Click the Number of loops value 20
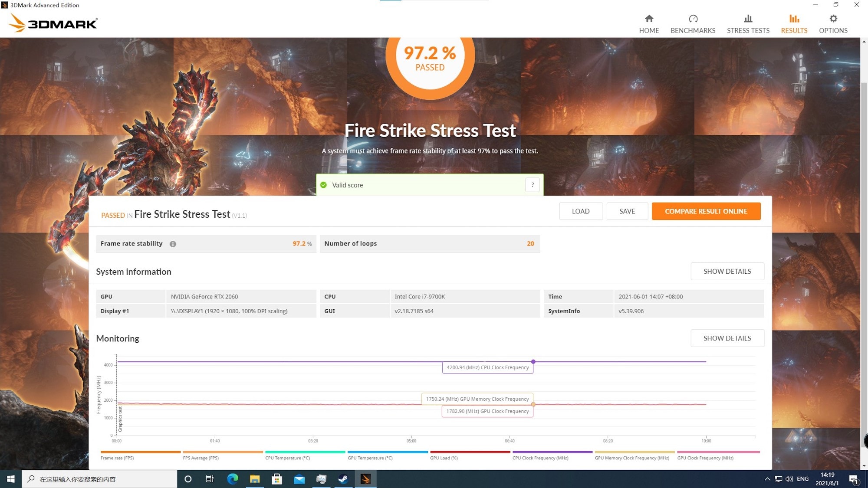This screenshot has height=488, width=868. pos(530,244)
